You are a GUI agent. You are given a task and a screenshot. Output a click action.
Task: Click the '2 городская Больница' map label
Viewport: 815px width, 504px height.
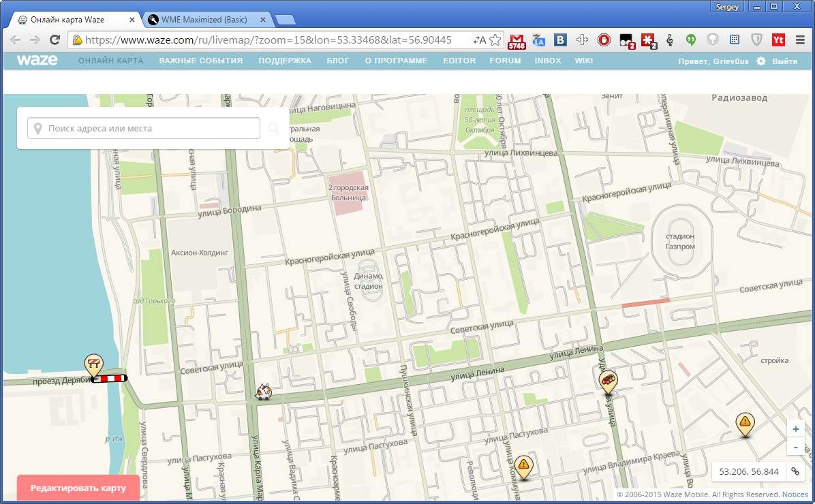tap(348, 192)
